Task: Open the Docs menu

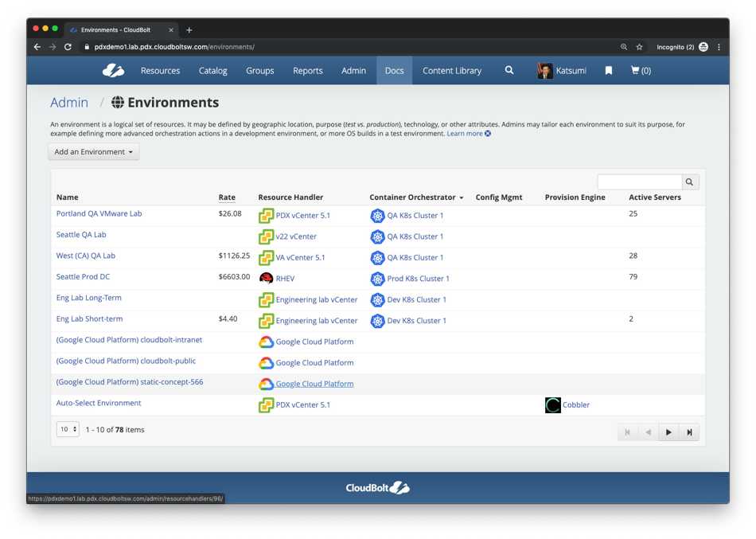Action: 394,70
